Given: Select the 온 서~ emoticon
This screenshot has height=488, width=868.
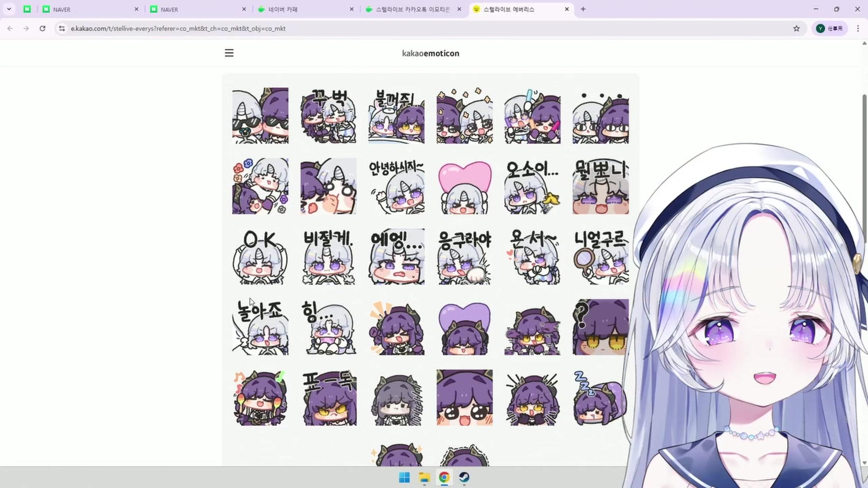Looking at the screenshot, I should point(532,257).
